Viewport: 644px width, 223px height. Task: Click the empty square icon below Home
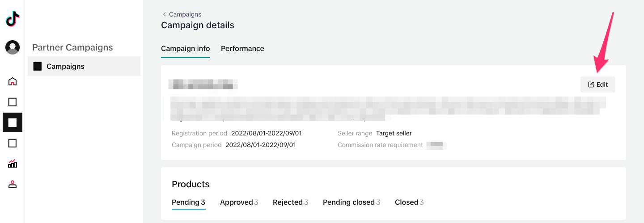13,102
